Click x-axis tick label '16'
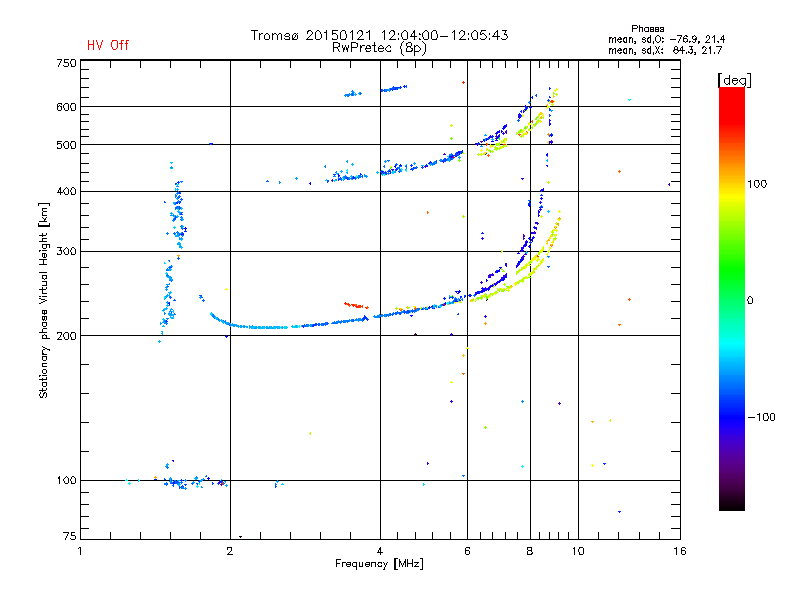Image resolution: width=800 pixels, height=600 pixels. pos(680,551)
